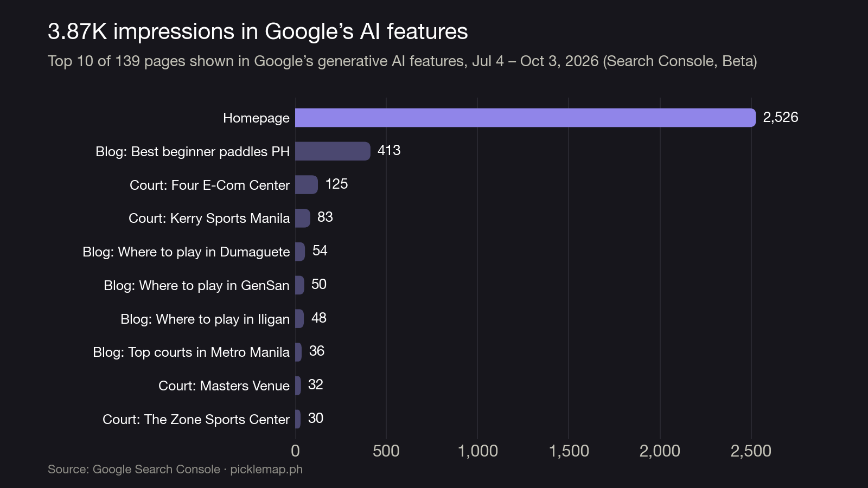Viewport: 868px width, 488px height.
Task: Click the label 'Blog: Where to play in GenSan'
Action: [196, 286]
